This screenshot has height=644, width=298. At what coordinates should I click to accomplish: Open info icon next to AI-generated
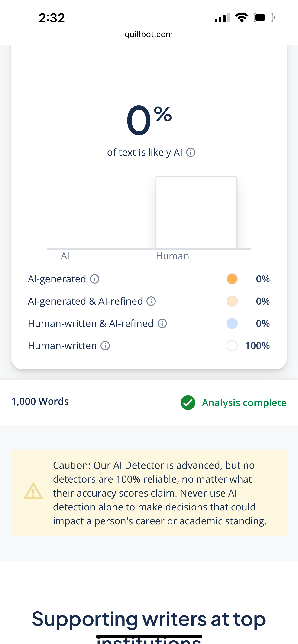click(x=95, y=279)
